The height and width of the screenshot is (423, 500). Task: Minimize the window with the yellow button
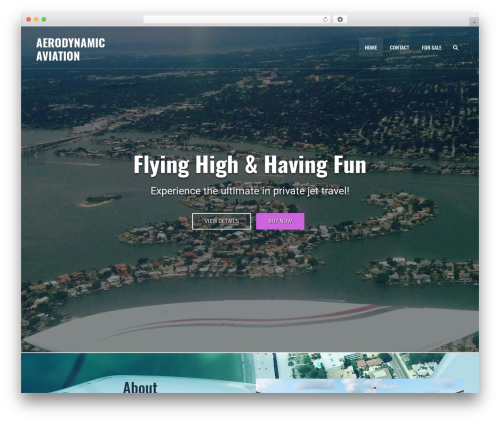pyautogui.click(x=36, y=19)
